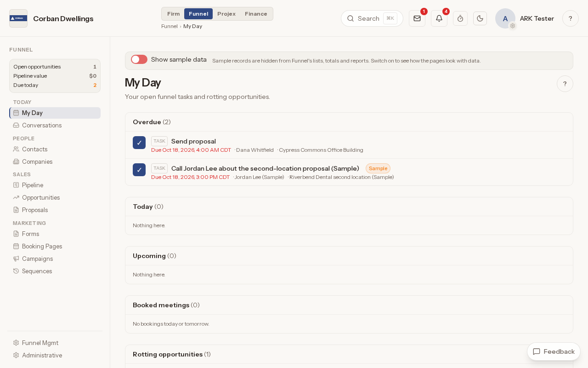The height and width of the screenshot is (368, 588).
Task: Open Companies in the sidebar
Action: pyautogui.click(x=55, y=161)
